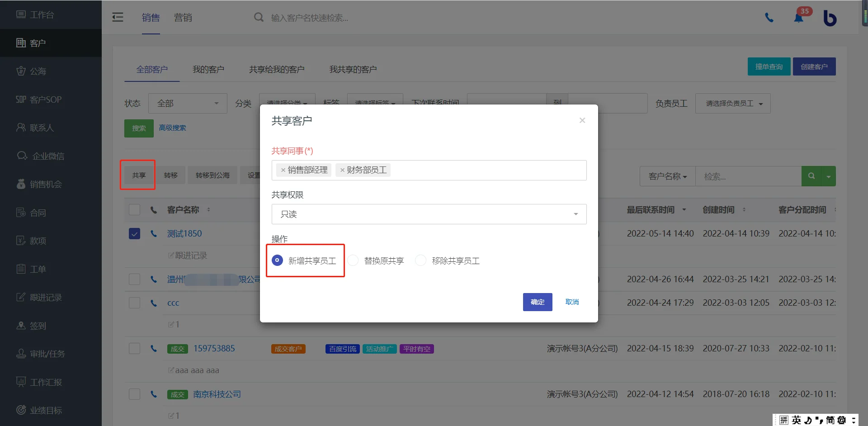
Task: Click phone icon for 南京科技公司 row
Action: pos(154,394)
